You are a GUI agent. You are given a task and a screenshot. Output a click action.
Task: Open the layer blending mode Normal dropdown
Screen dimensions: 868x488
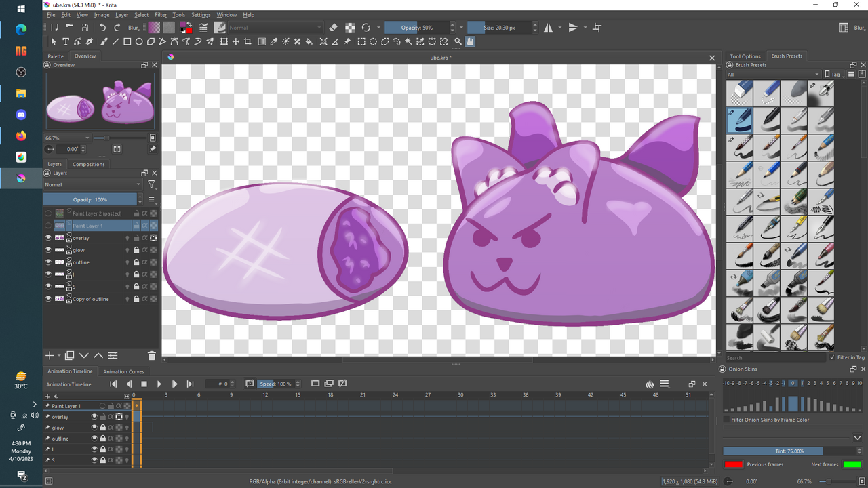[93, 184]
